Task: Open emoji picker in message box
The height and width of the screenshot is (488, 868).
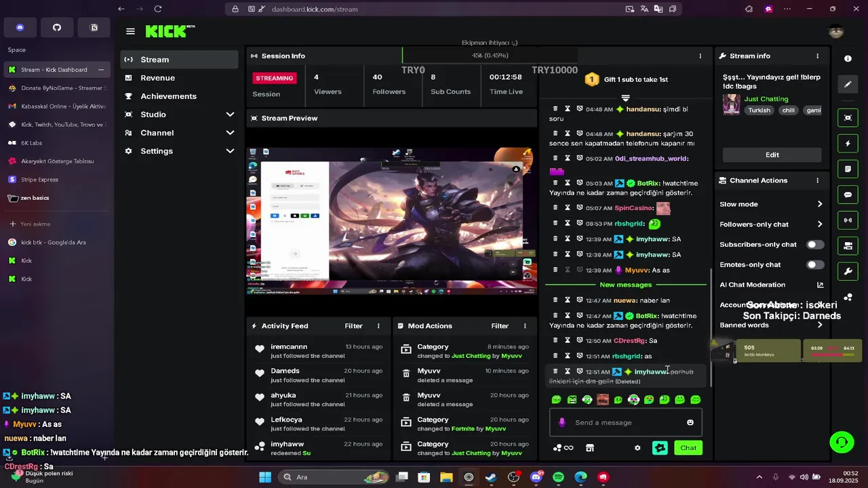Action: [690, 422]
